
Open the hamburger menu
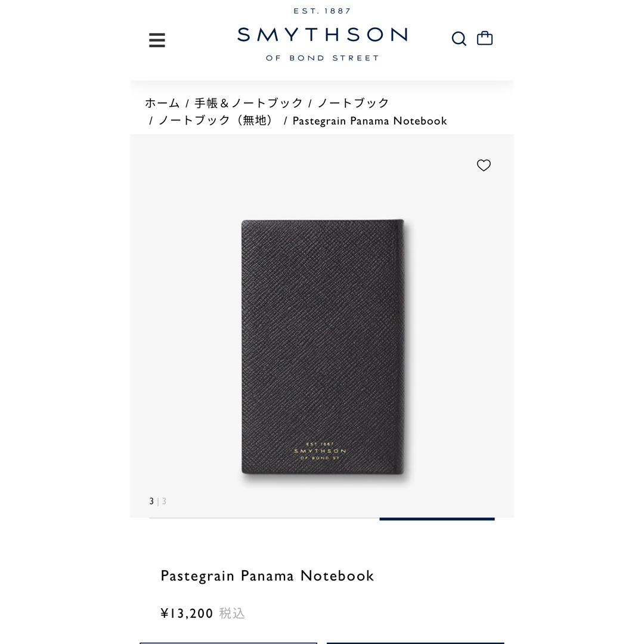pyautogui.click(x=157, y=41)
